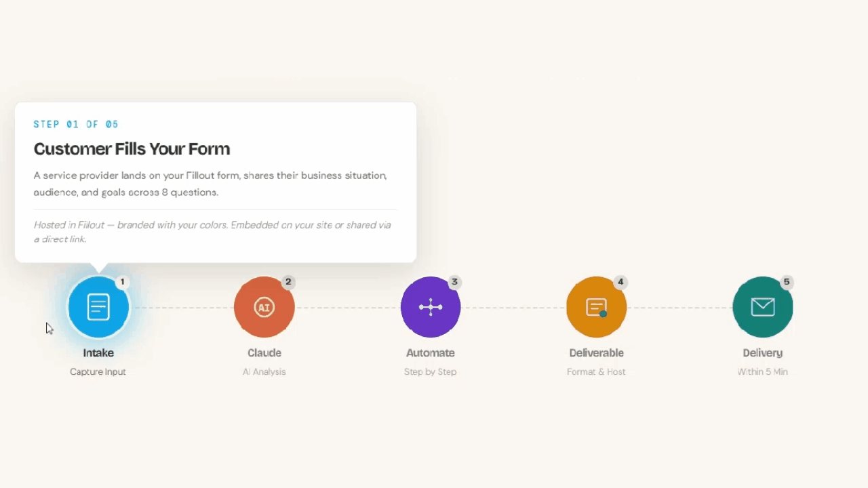
Task: Select the Automate step label
Action: (431, 353)
